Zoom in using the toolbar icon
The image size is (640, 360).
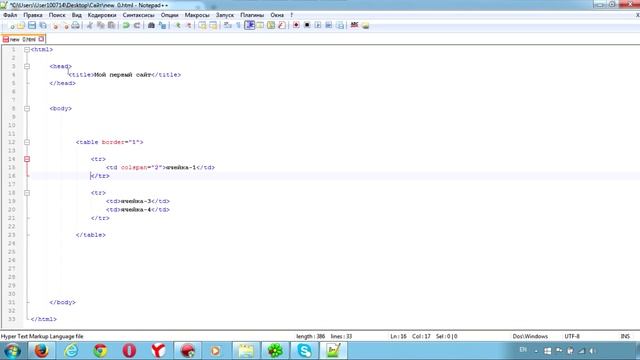(178, 25)
